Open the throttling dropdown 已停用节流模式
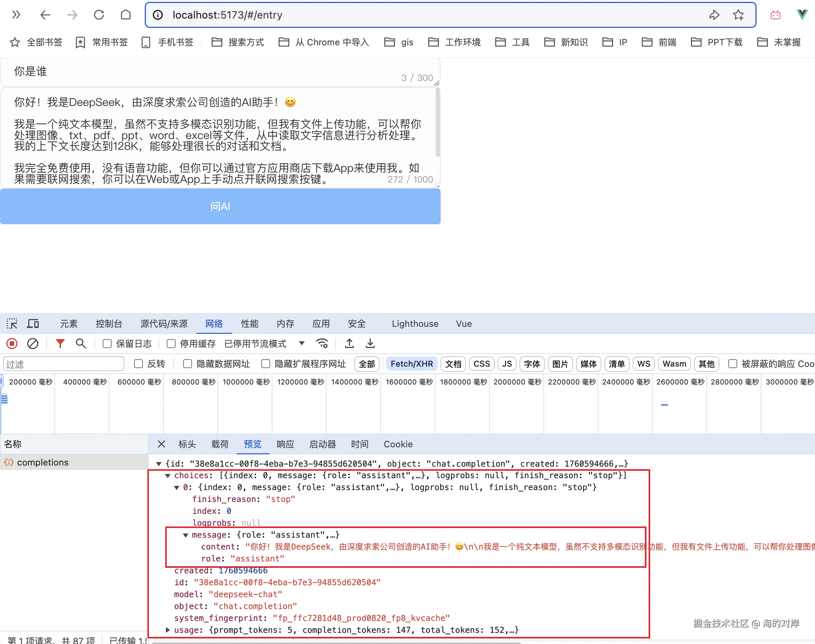 (302, 344)
